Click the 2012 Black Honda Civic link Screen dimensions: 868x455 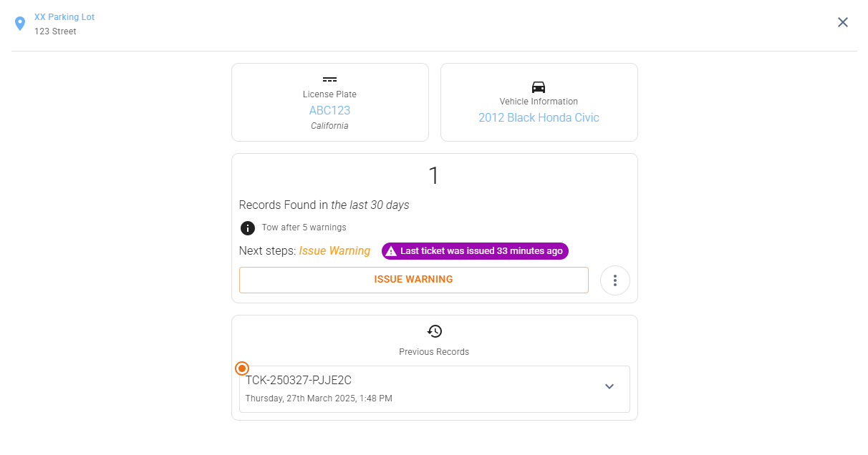[539, 117]
